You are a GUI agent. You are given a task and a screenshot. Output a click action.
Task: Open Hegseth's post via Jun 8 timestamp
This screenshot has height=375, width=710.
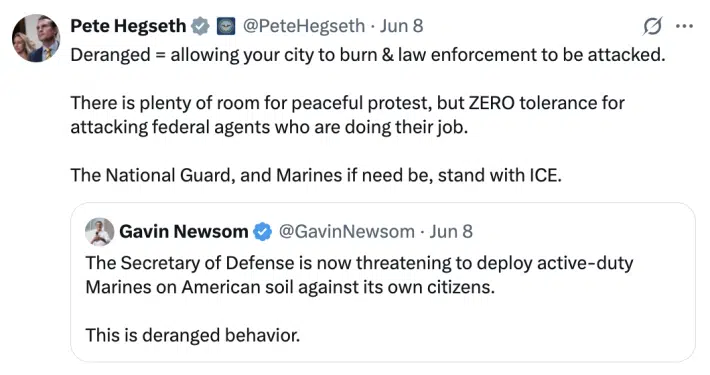point(402,26)
